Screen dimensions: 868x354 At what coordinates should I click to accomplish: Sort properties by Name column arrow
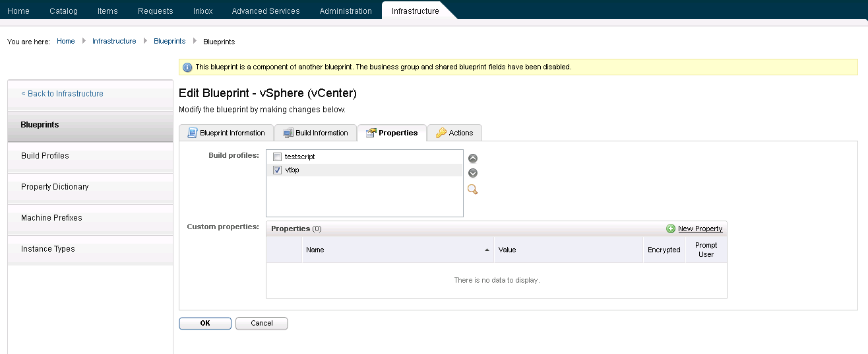tap(487, 250)
